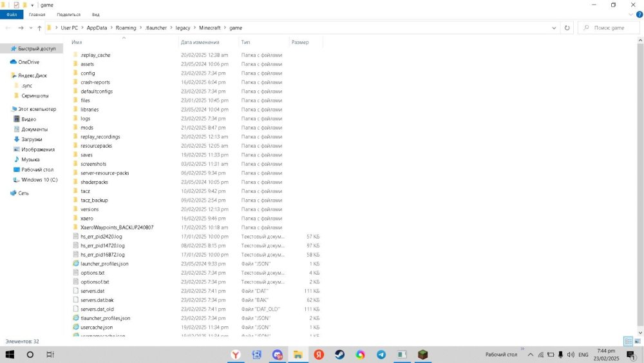Select the mods folder icon
This screenshot has height=363, width=644.
click(x=75, y=128)
